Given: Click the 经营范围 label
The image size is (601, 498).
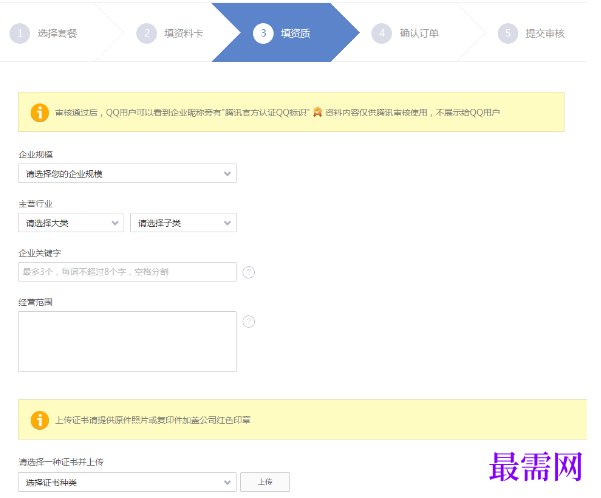Looking at the screenshot, I should (x=36, y=302).
